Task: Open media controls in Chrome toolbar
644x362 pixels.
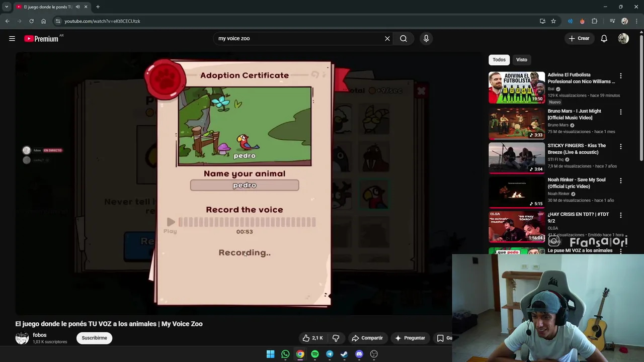Action: click(x=612, y=21)
